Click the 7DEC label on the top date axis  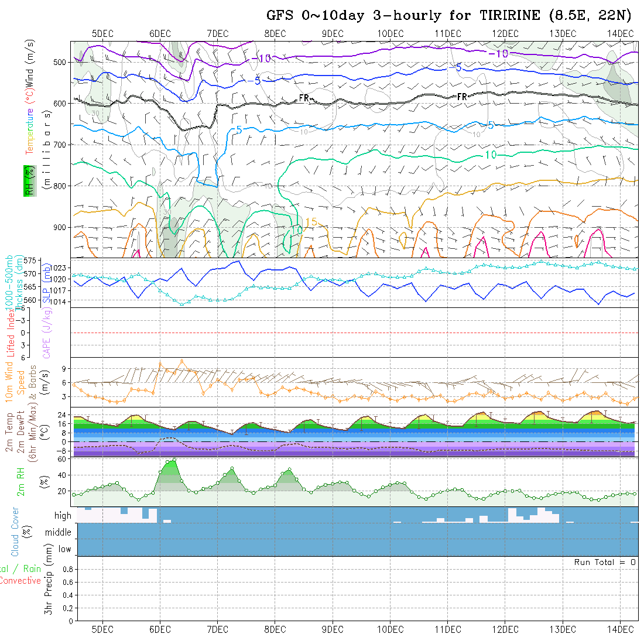pos(217,34)
